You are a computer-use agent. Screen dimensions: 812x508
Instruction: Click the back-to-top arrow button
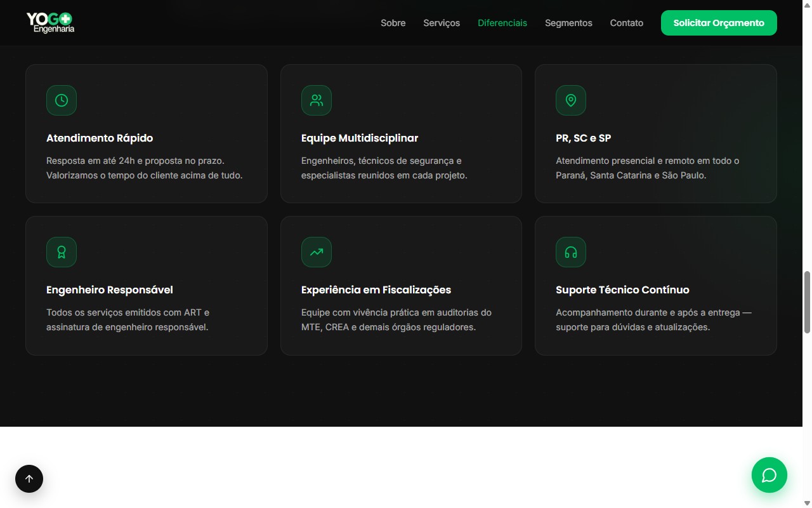(29, 479)
